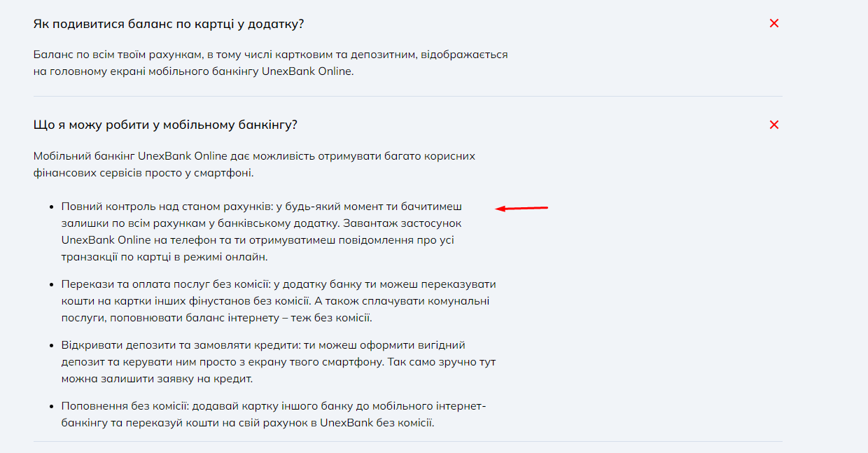Click the divider line between the two questions
This screenshot has height=453, width=868.
click(x=407, y=96)
